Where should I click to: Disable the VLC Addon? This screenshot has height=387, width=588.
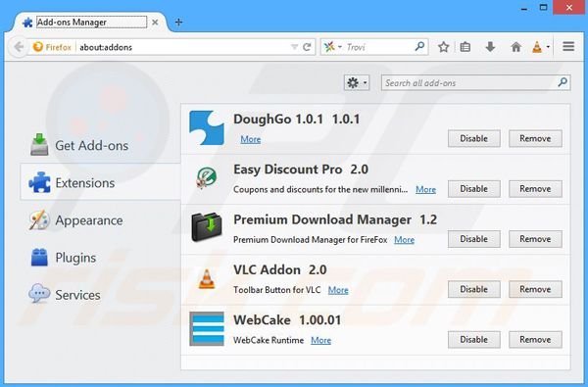pyautogui.click(x=474, y=289)
